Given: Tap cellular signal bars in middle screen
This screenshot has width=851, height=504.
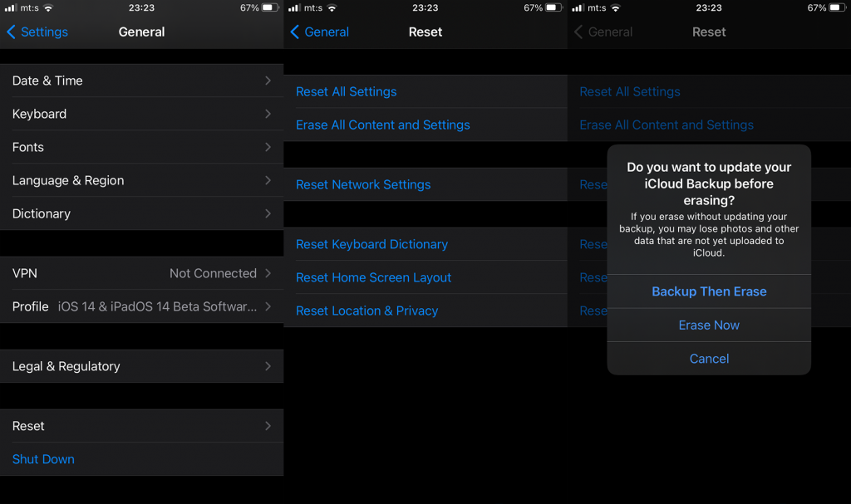Looking at the screenshot, I should (293, 7).
